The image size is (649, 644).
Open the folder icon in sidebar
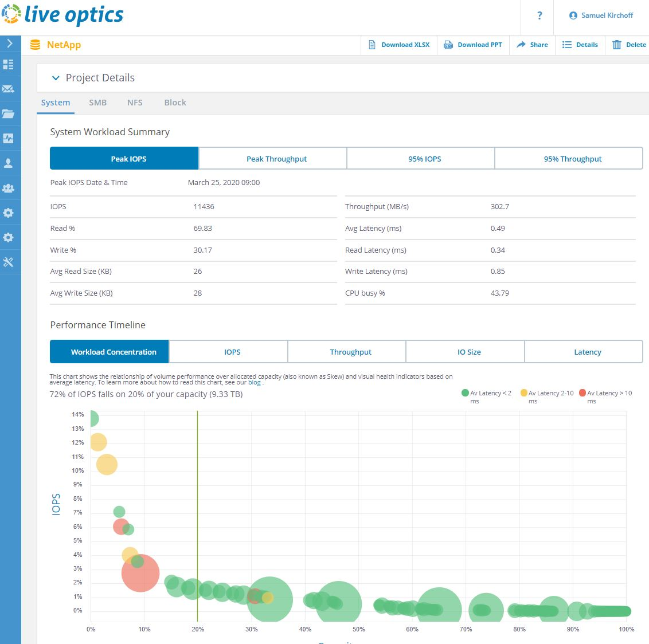click(9, 113)
